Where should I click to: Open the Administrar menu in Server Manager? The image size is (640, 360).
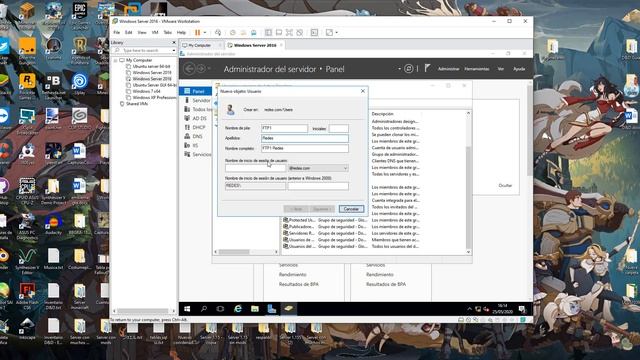tap(448, 69)
